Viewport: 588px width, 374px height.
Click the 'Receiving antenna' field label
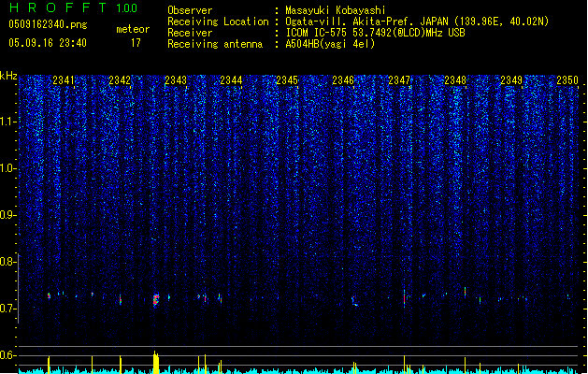(215, 44)
